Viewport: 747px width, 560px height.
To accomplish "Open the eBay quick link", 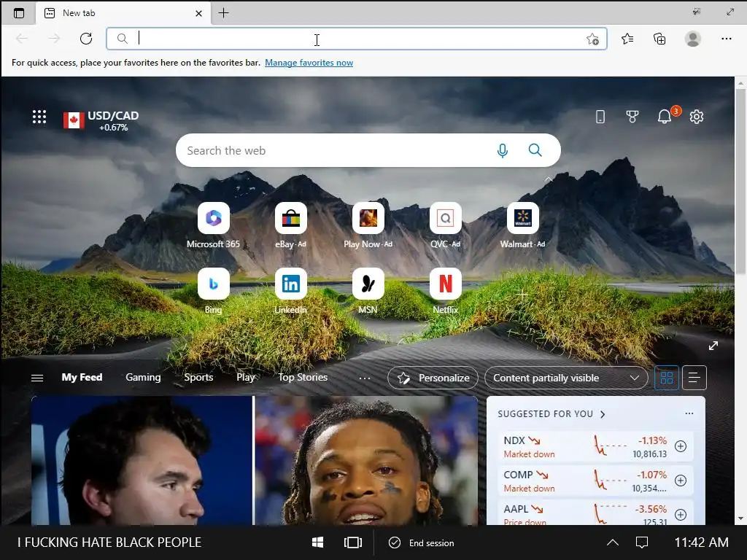I will 290,225.
